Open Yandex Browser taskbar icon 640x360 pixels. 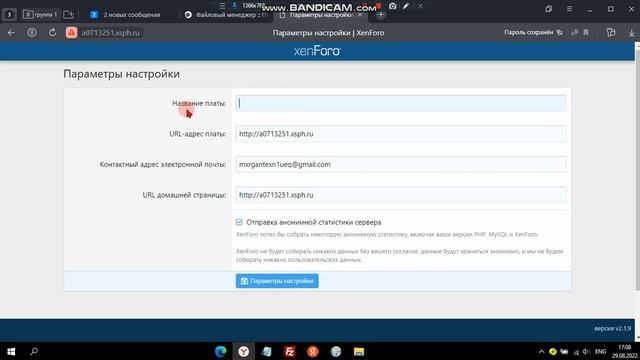click(x=244, y=351)
